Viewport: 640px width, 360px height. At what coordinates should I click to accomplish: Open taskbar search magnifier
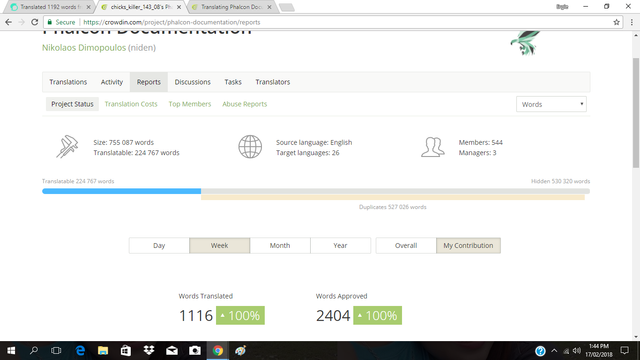[x=34, y=351]
